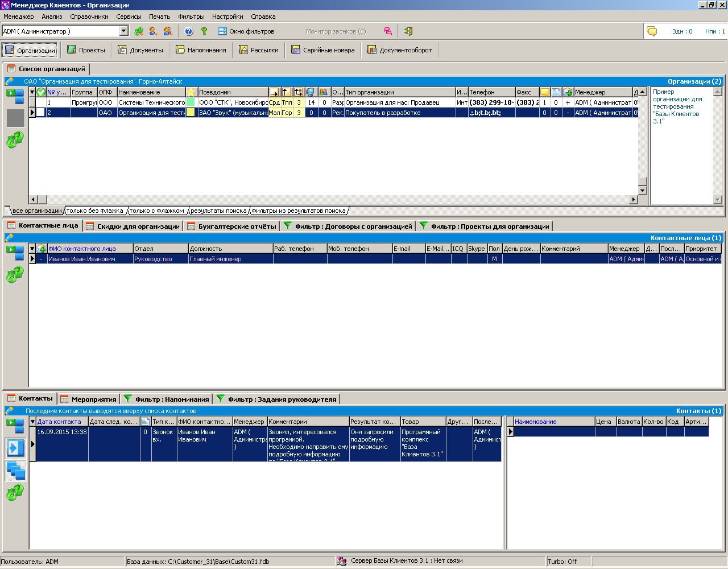Open the Документооборот section
Viewport: 728px width, 569px height.
point(399,50)
